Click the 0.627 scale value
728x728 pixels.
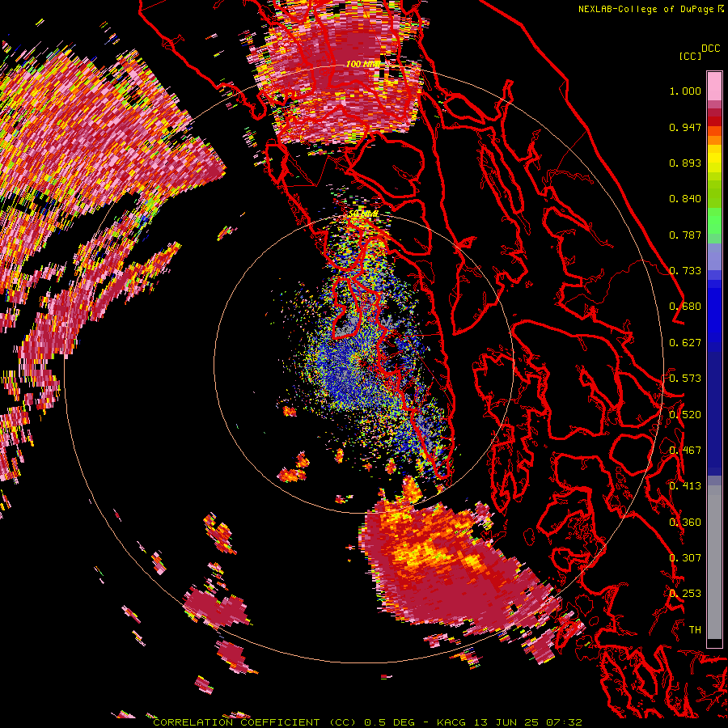(685, 343)
